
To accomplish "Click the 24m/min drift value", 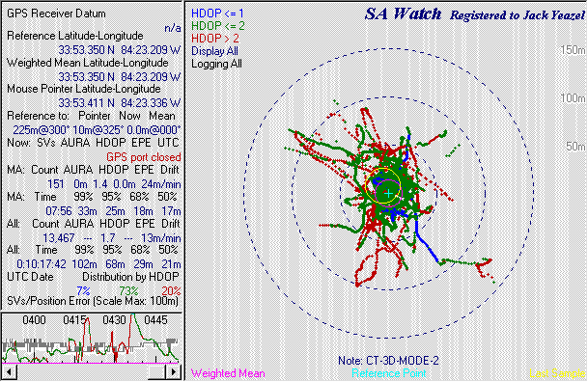I will (161, 184).
